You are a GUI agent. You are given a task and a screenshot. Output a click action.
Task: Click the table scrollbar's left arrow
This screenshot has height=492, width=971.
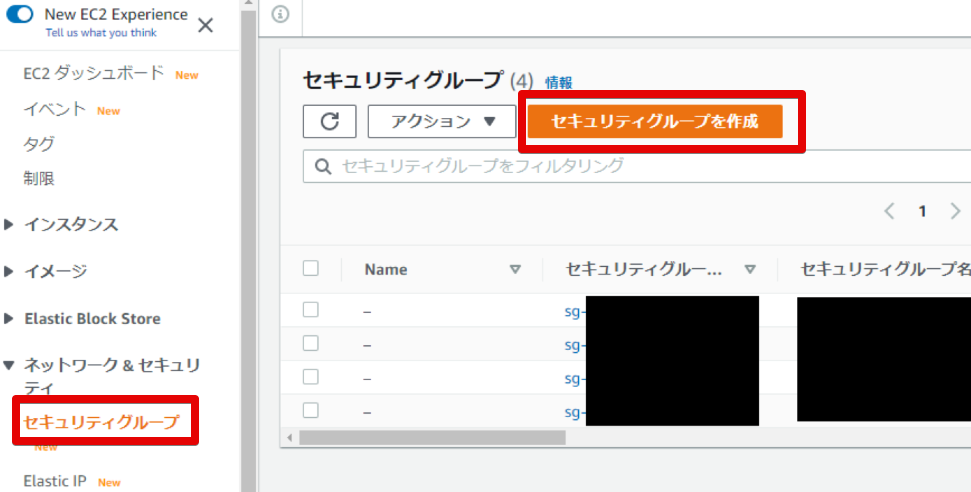(x=289, y=438)
